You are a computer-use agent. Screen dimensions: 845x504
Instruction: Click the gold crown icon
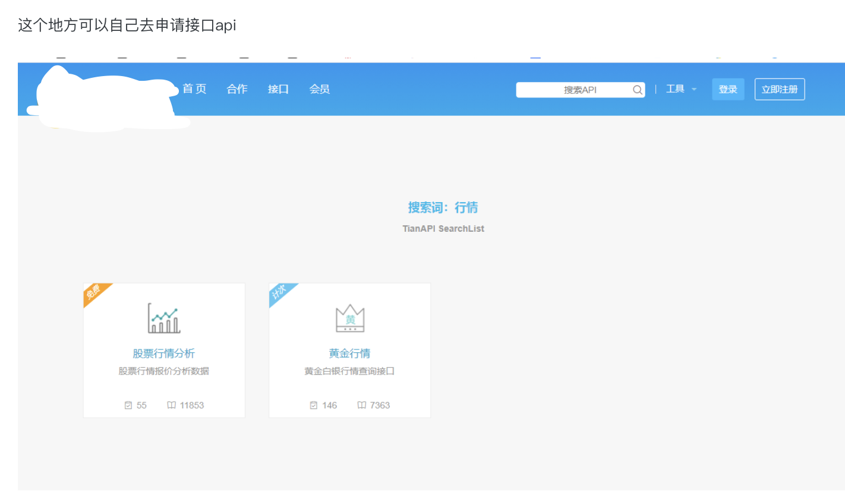click(350, 319)
